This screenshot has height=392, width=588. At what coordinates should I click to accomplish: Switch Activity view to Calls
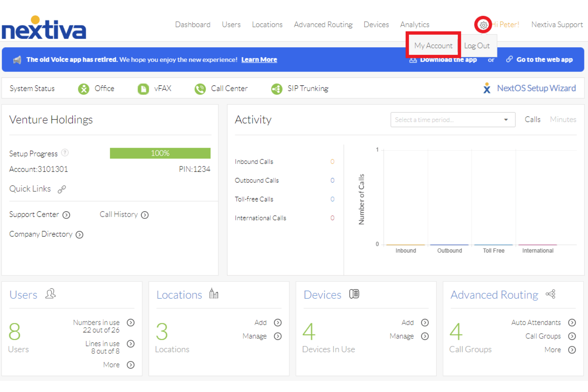tap(532, 120)
